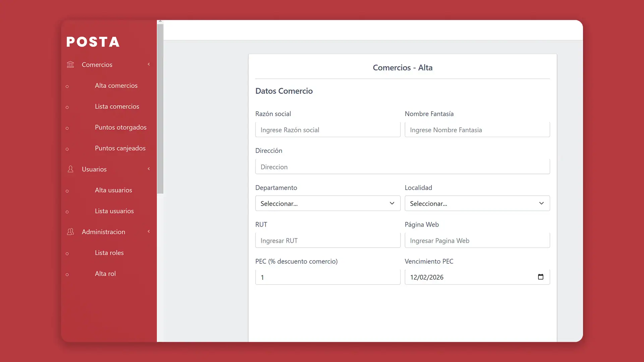Click the sidebar scrollbar up arrow
Screen dimensions: 644x362
click(160, 21)
